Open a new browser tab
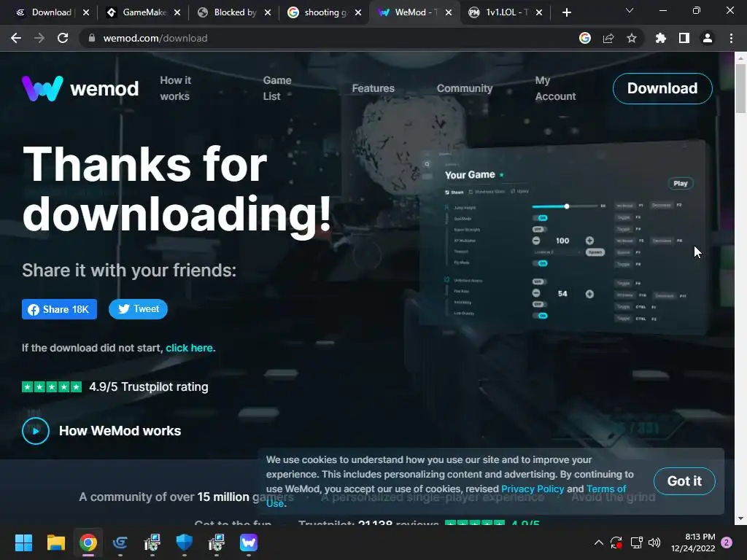The image size is (747, 560). tap(566, 13)
